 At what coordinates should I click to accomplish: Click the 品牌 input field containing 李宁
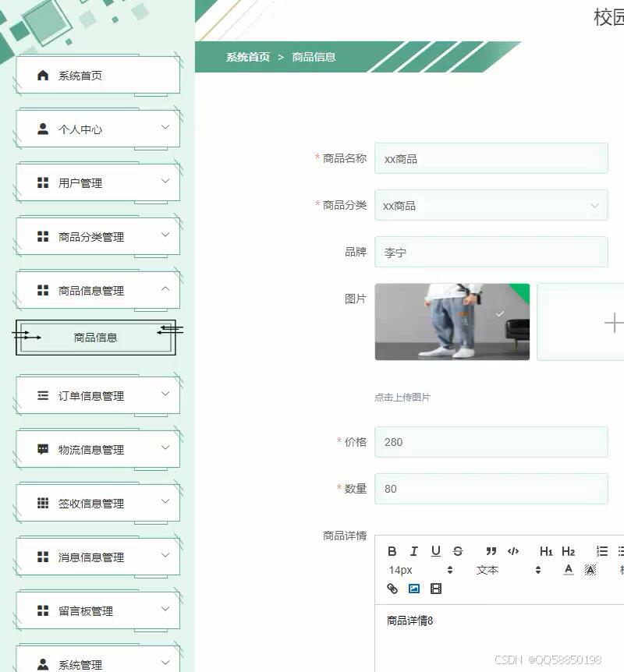click(x=491, y=252)
